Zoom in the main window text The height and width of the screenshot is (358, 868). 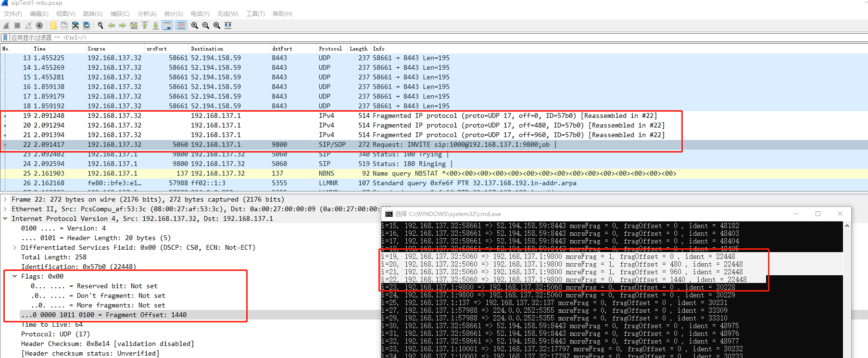(x=195, y=26)
